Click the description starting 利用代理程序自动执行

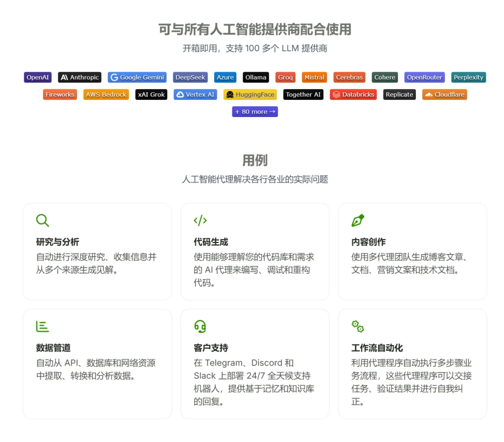tap(412, 382)
